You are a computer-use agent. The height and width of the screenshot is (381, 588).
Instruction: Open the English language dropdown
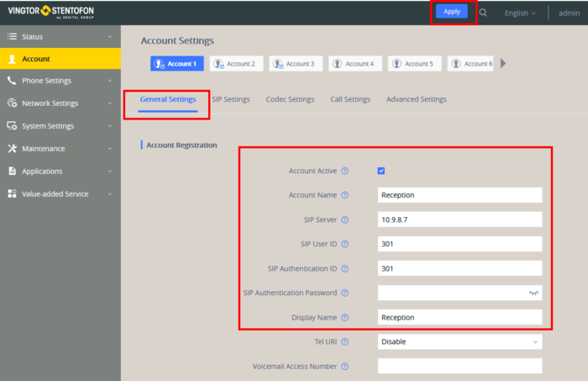[x=520, y=13]
